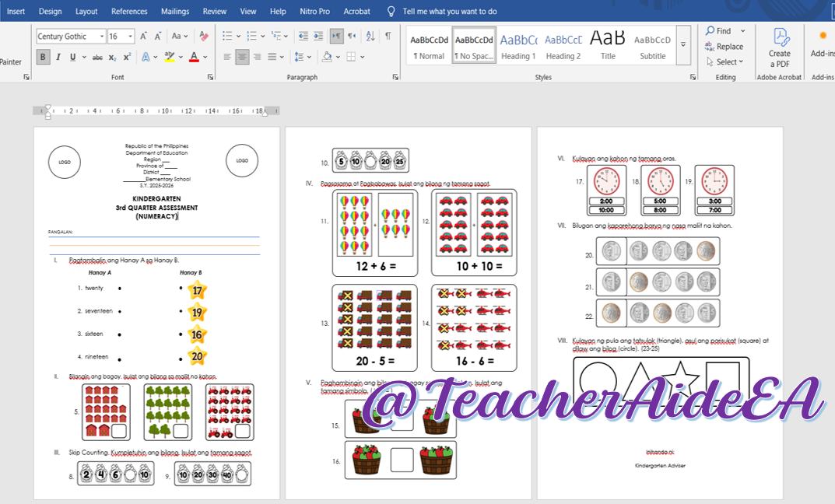Screen dimensions: 835x504
Task: Click the Replace button
Action: [724, 47]
